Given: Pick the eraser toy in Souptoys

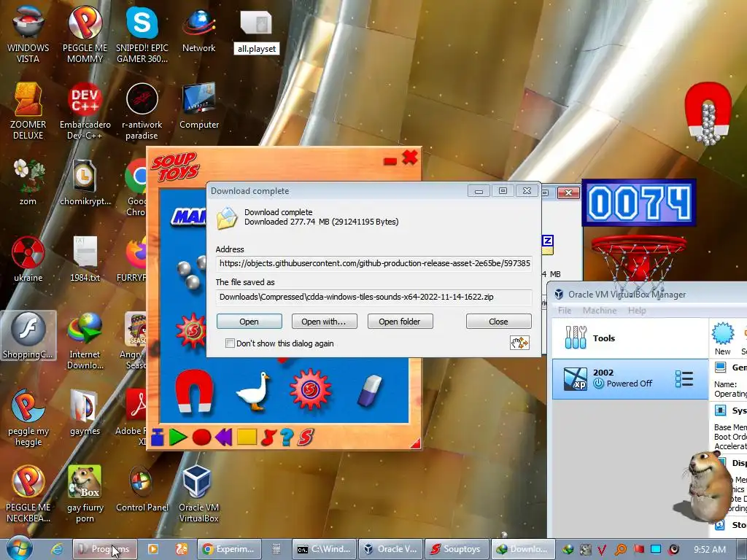Looking at the screenshot, I should [370, 391].
